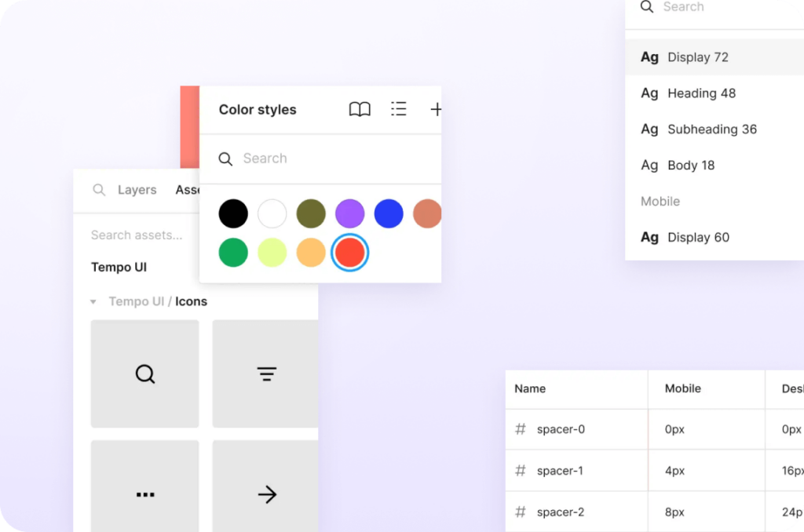
Task: Switch to the Layers tab
Action: 137,190
